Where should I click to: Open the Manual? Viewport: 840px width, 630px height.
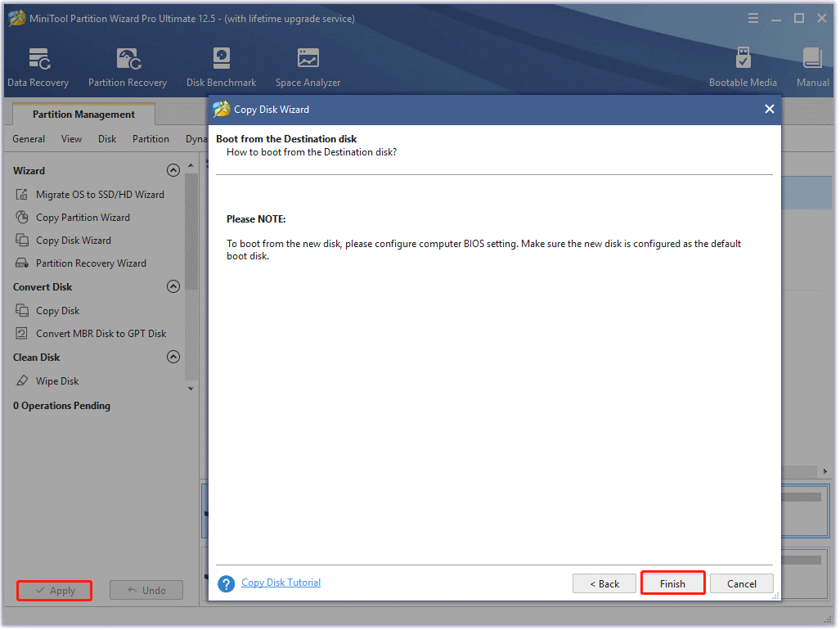[813, 67]
